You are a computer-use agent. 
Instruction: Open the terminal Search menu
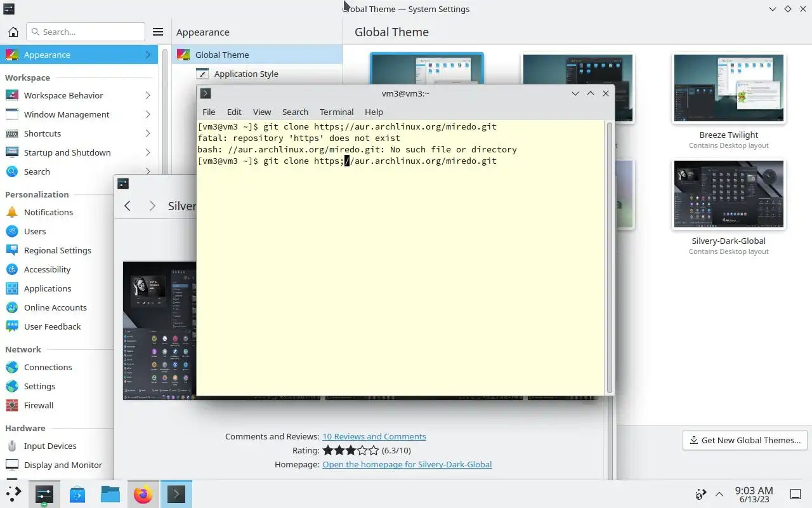coord(295,112)
